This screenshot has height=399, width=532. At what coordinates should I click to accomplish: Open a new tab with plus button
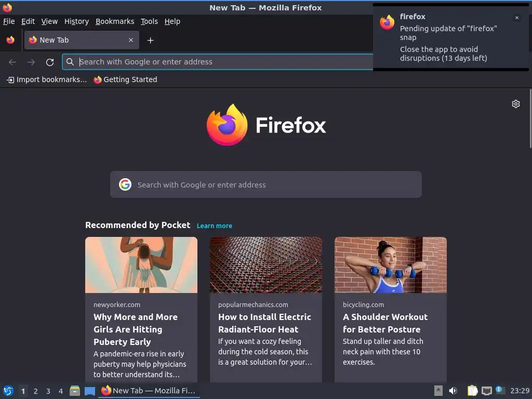(150, 41)
